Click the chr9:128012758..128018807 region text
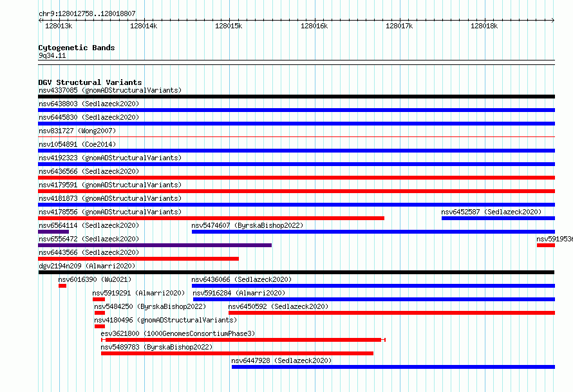This screenshot has width=573, height=392. (x=87, y=14)
